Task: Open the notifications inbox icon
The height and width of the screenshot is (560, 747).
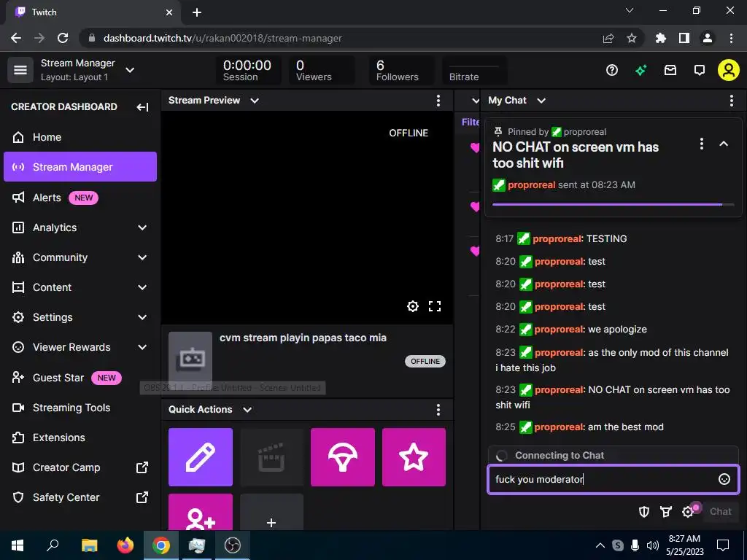Action: coord(670,71)
